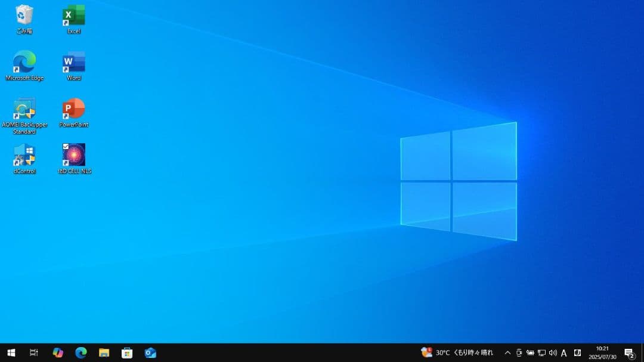Viewport: 644px width, 362px height.
Task: Click the Start button
Action: coord(11,352)
